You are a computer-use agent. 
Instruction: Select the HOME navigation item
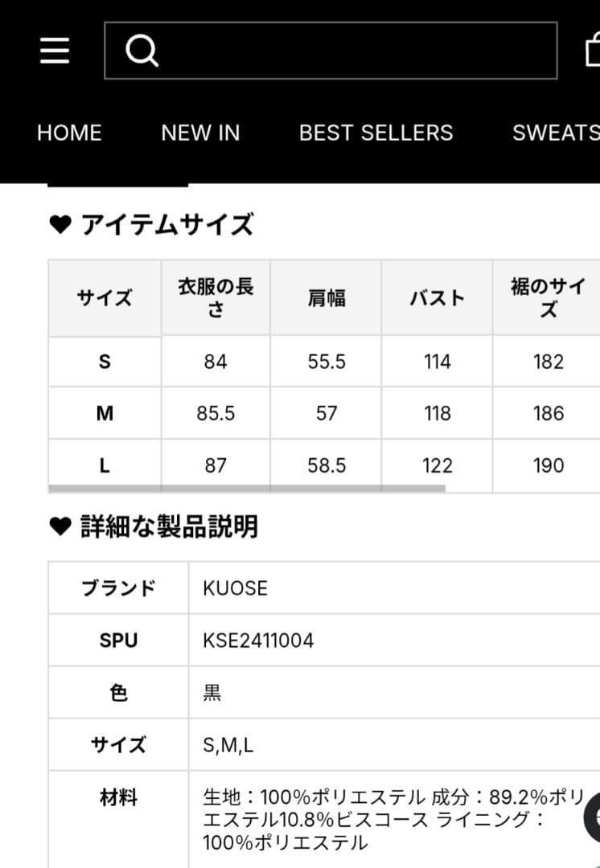click(69, 133)
